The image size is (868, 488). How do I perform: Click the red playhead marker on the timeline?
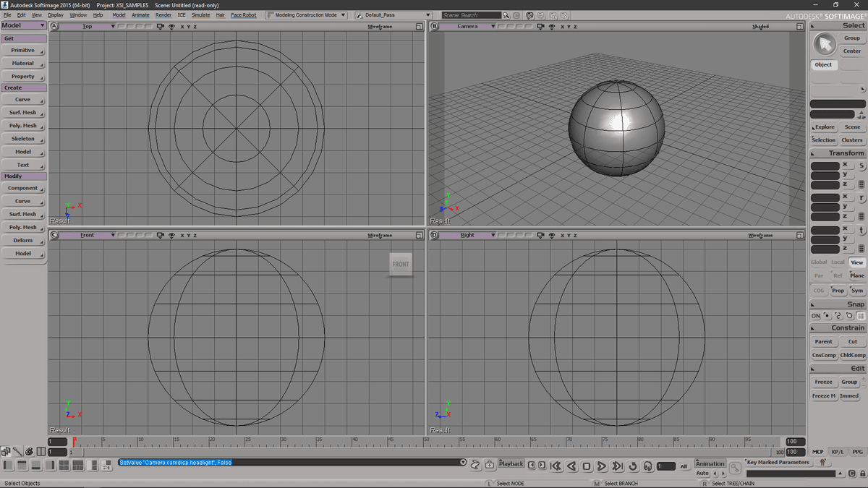(75, 440)
